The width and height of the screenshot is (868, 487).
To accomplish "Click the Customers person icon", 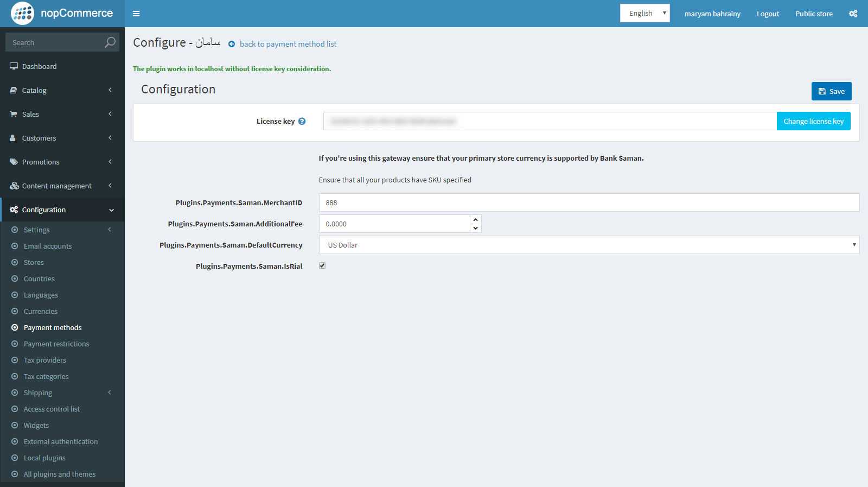I will [13, 138].
